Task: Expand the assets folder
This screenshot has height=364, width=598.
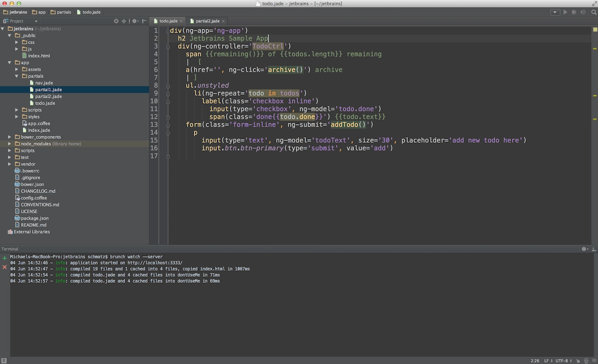Action: pos(17,70)
